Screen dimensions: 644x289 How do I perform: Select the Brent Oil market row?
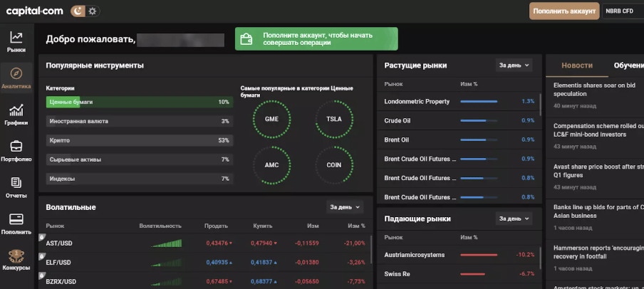click(x=459, y=140)
